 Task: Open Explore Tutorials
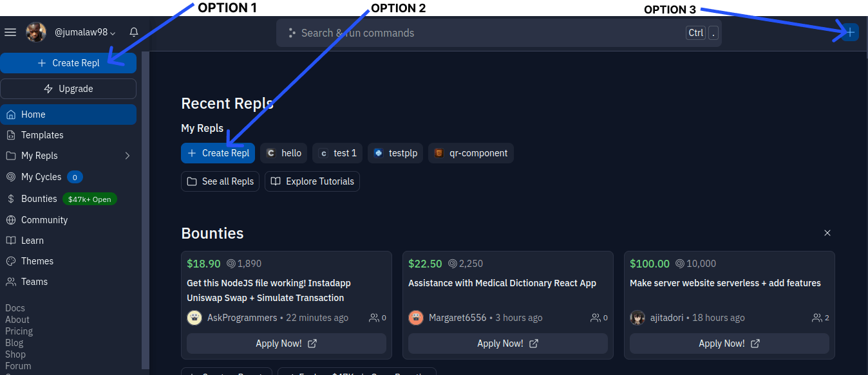tap(312, 181)
